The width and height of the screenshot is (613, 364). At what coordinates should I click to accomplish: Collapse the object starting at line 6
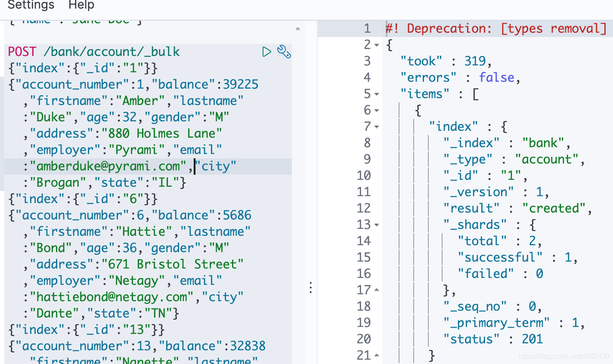pos(377,110)
